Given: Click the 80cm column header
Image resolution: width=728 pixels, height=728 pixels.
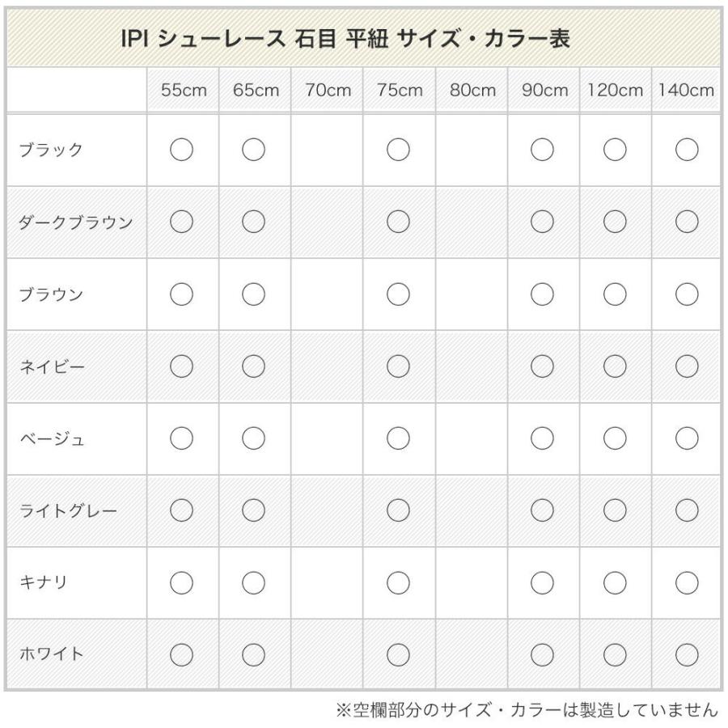Looking at the screenshot, I should point(472,90).
